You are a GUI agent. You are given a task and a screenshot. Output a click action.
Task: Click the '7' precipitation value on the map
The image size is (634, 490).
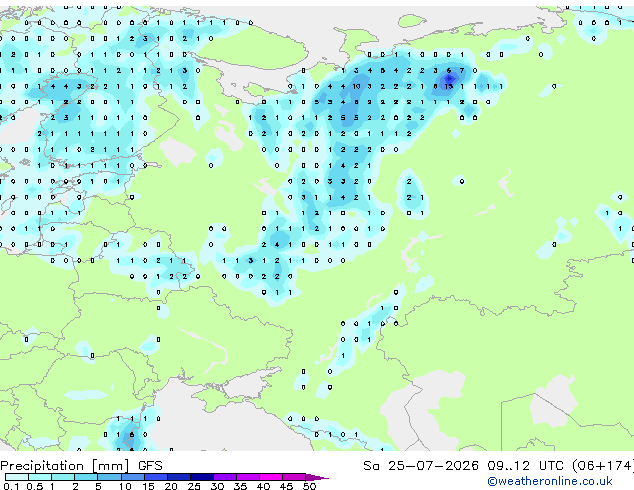coord(462,71)
